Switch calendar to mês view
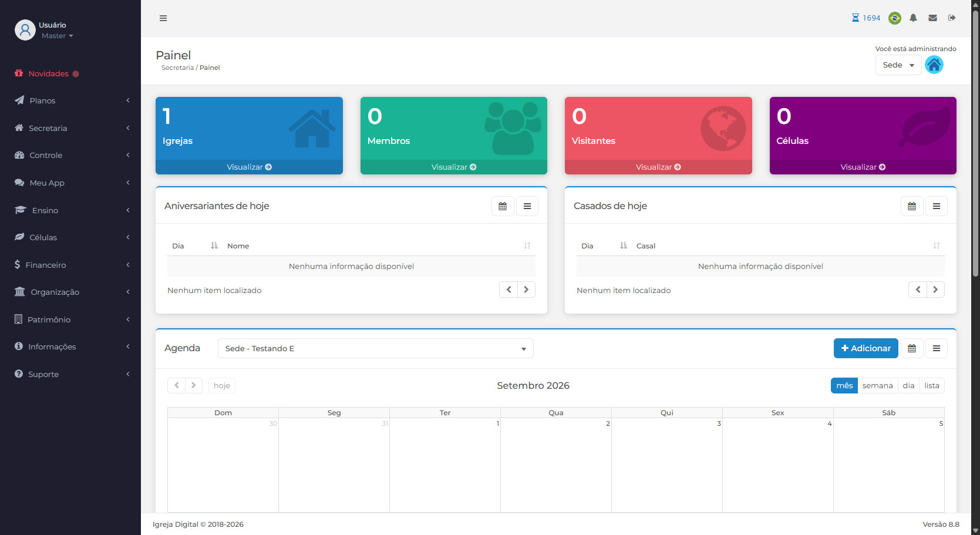This screenshot has height=535, width=980. click(x=844, y=385)
